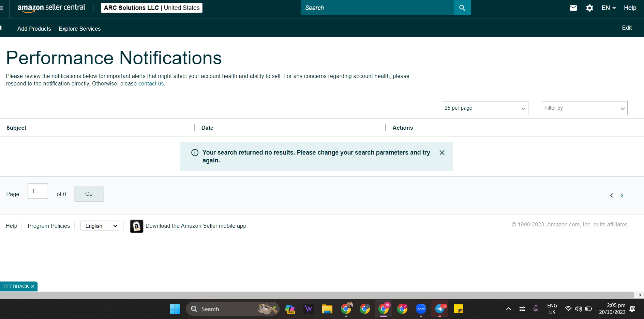Image resolution: width=644 pixels, height=319 pixels.
Task: Open Telegram from the taskbar
Action: (440, 309)
